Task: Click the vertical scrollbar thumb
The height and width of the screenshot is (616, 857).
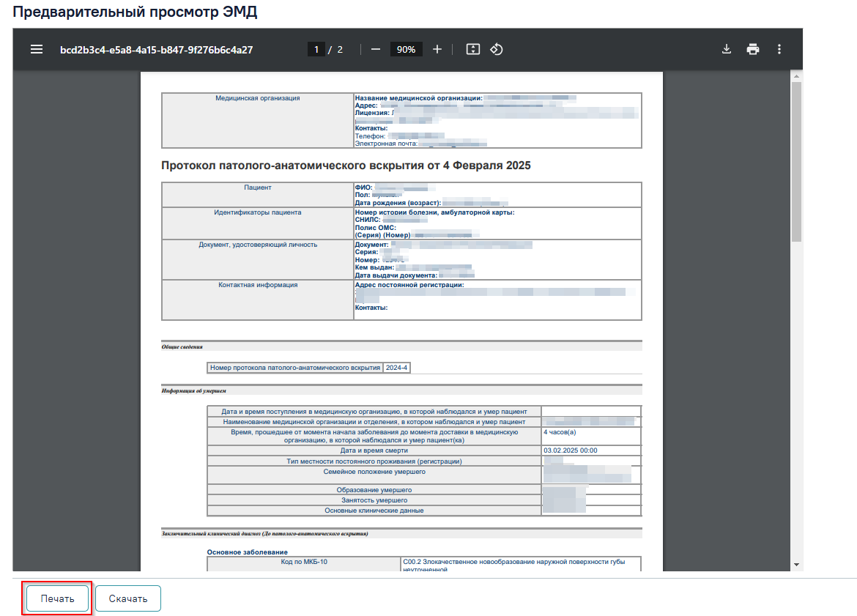Action: click(796, 162)
